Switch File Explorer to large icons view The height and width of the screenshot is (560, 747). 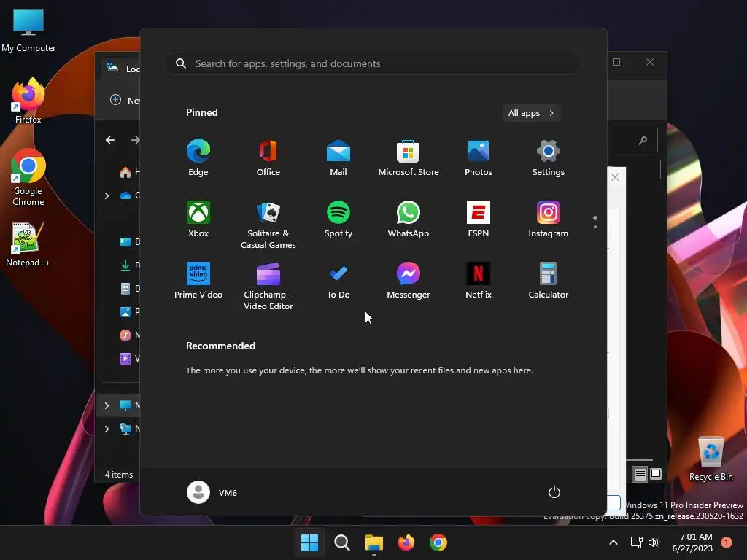click(656, 474)
